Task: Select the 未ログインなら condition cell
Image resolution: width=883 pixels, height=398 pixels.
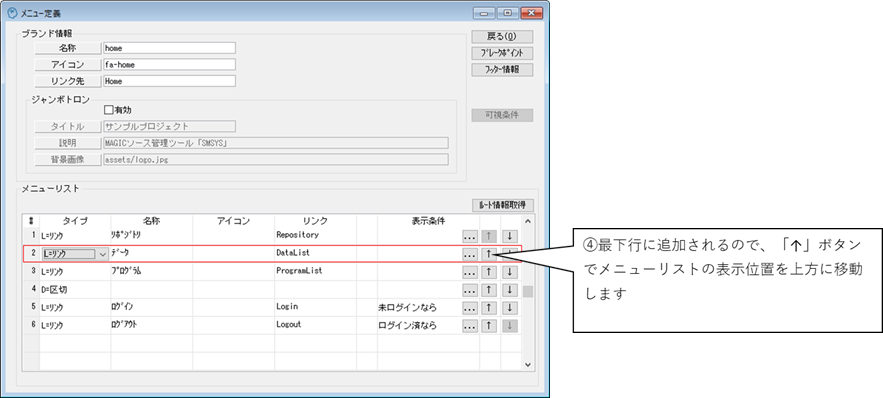Action: click(x=419, y=308)
